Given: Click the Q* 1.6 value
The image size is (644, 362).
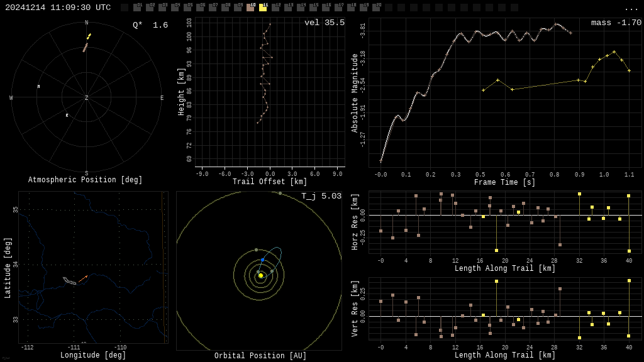Looking at the screenshot, I should click(x=150, y=25).
